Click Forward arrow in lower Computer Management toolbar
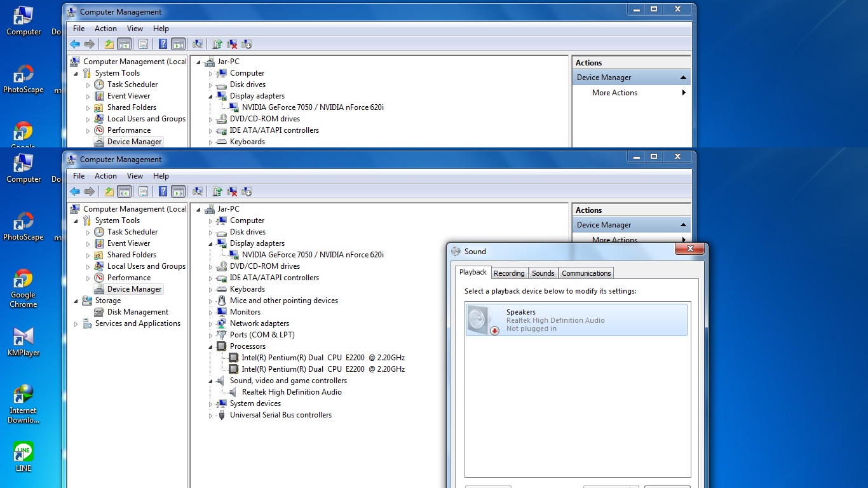868x488 pixels. tap(90, 191)
